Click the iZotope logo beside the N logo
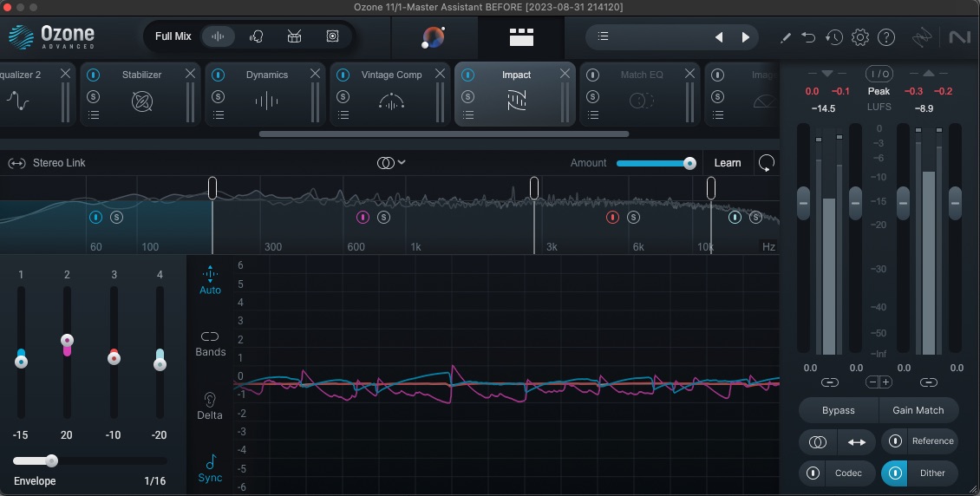Screen dimensions: 980x496 coord(922,37)
